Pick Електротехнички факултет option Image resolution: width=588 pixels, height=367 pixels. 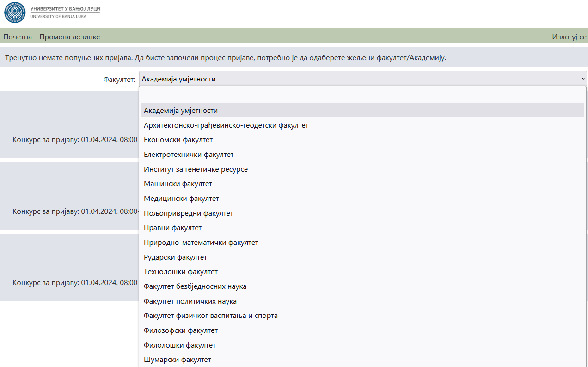pyautogui.click(x=189, y=155)
